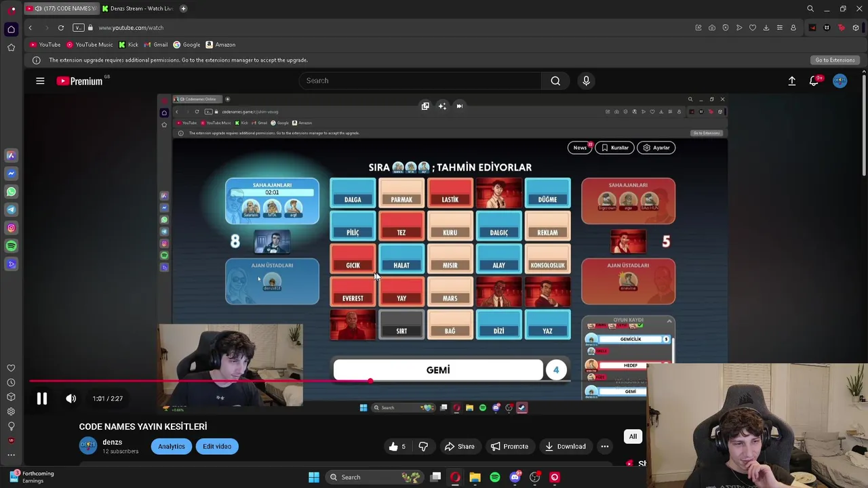Open Amazon bookmark
The width and height of the screenshot is (868, 488).
[x=220, y=45]
